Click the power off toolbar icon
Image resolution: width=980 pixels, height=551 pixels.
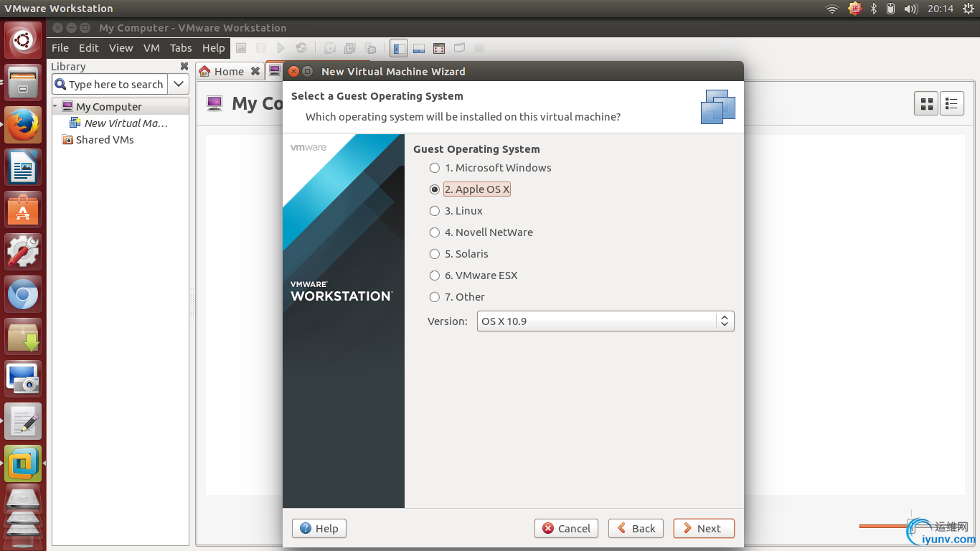241,48
